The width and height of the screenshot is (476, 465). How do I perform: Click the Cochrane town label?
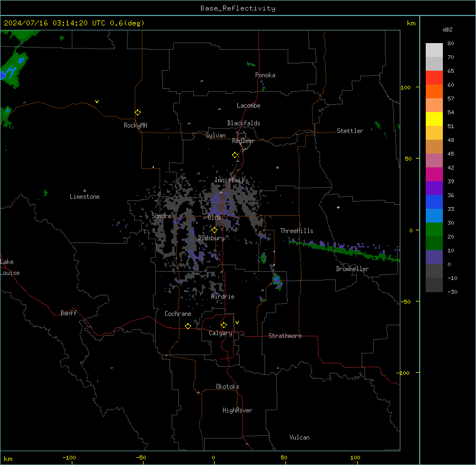pyautogui.click(x=178, y=314)
